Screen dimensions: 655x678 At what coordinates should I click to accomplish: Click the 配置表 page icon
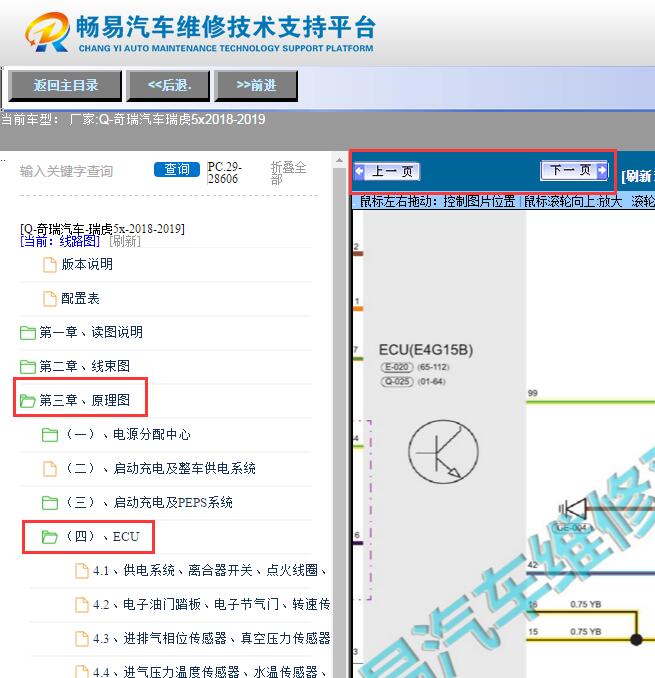click(x=50, y=299)
